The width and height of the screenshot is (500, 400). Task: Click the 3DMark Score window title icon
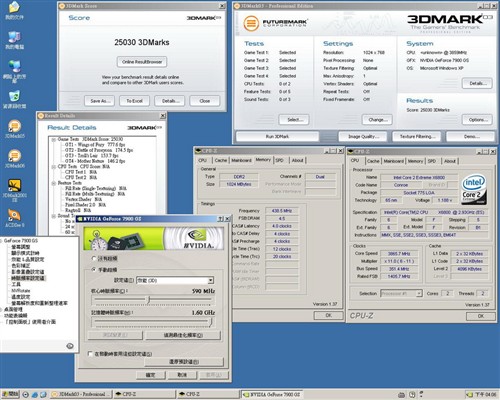point(62,6)
